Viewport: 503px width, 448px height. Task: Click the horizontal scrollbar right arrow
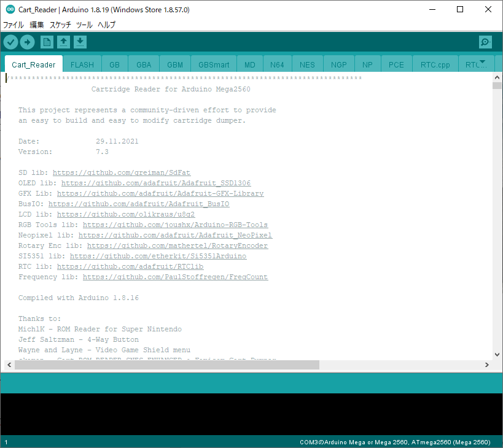pyautogui.click(x=486, y=365)
